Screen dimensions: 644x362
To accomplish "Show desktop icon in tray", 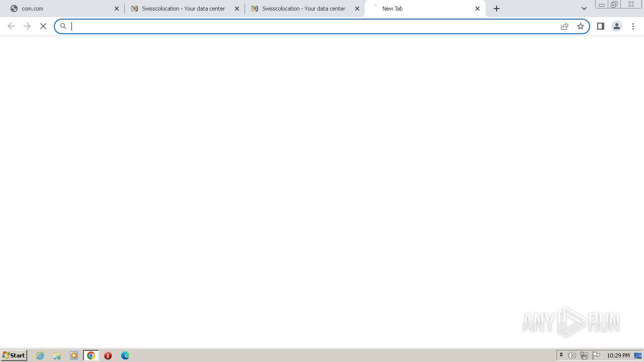I will click(x=638, y=355).
